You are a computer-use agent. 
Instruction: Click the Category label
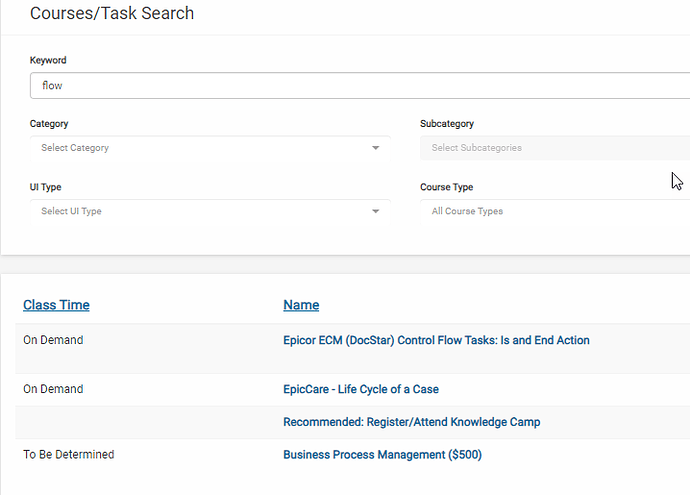click(x=49, y=124)
